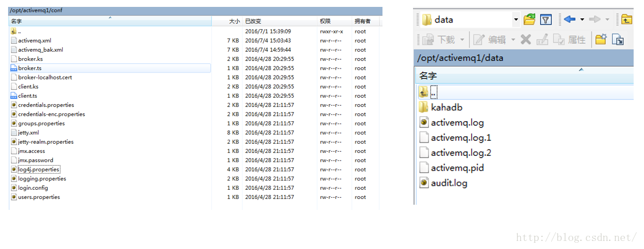
Task: Click the delete X icon
Action: (x=526, y=39)
